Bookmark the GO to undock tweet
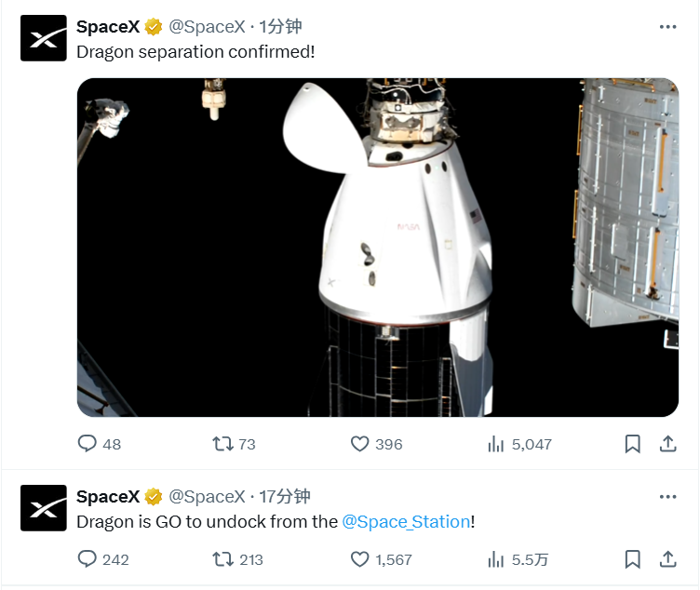Image resolution: width=700 pixels, height=590 pixels. tap(632, 559)
